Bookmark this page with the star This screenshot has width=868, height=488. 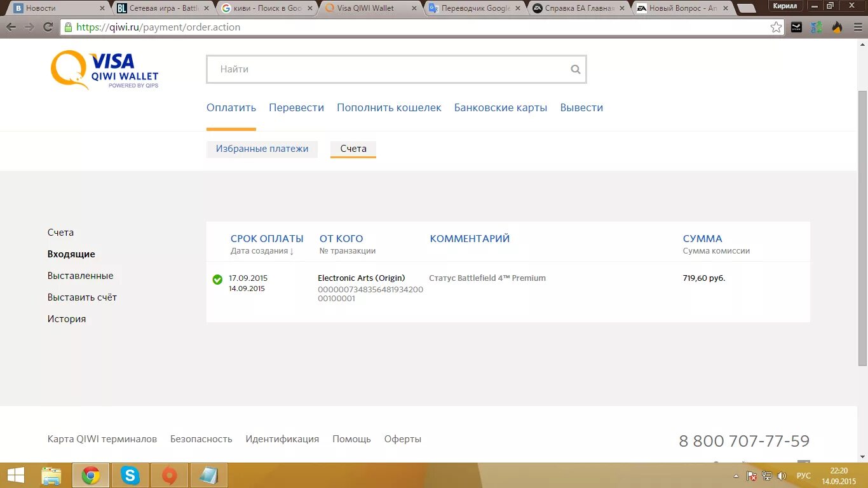click(776, 27)
